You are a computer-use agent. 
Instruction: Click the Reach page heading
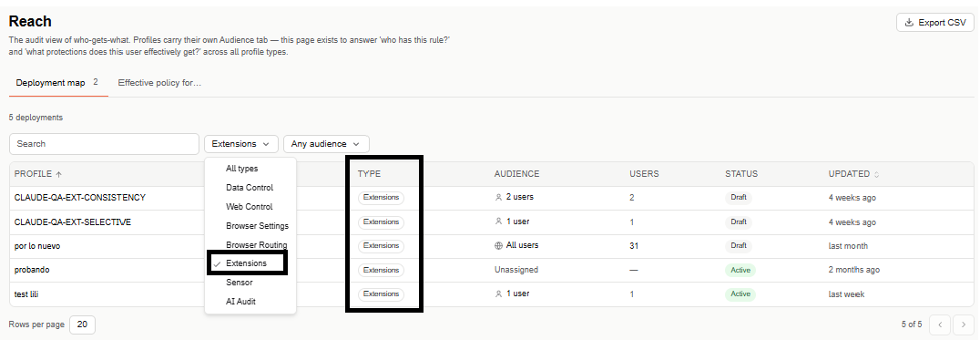pyautogui.click(x=30, y=21)
